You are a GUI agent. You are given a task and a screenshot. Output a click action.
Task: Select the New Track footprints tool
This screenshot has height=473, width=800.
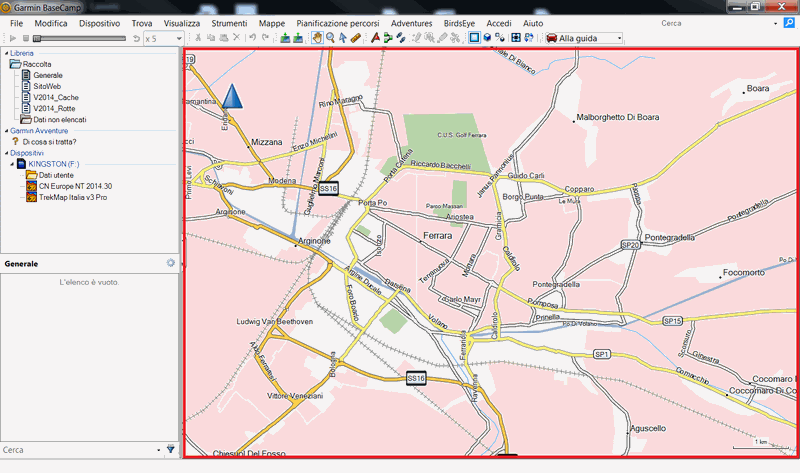(x=401, y=38)
